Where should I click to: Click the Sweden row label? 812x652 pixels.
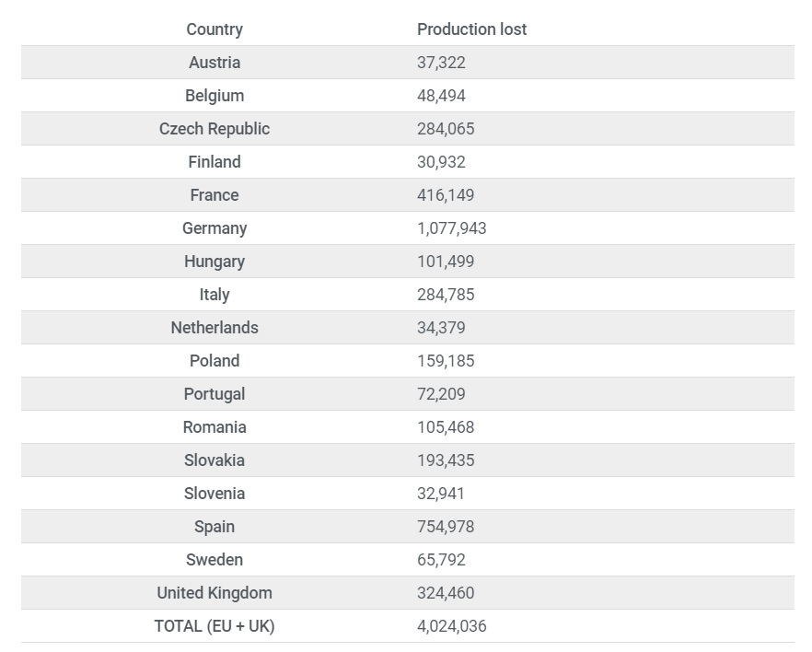215,560
